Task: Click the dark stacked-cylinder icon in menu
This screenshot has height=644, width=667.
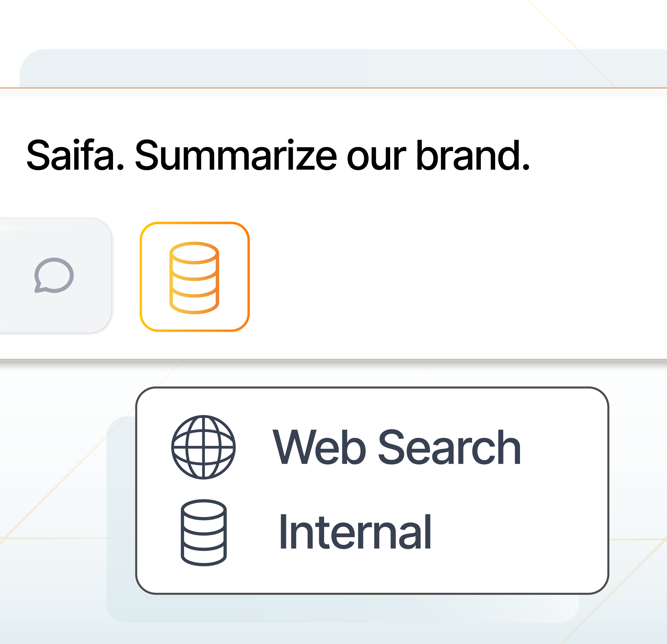Action: [x=204, y=533]
